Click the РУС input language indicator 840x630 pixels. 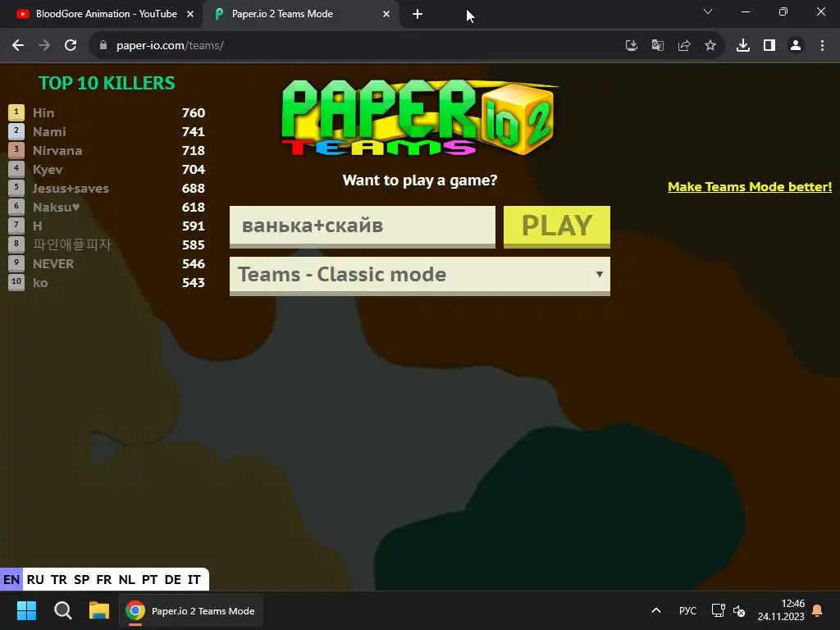pyautogui.click(x=688, y=610)
